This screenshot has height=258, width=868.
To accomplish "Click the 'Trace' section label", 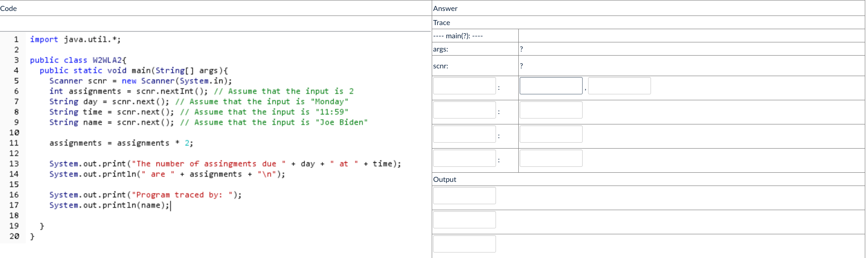I will point(441,22).
